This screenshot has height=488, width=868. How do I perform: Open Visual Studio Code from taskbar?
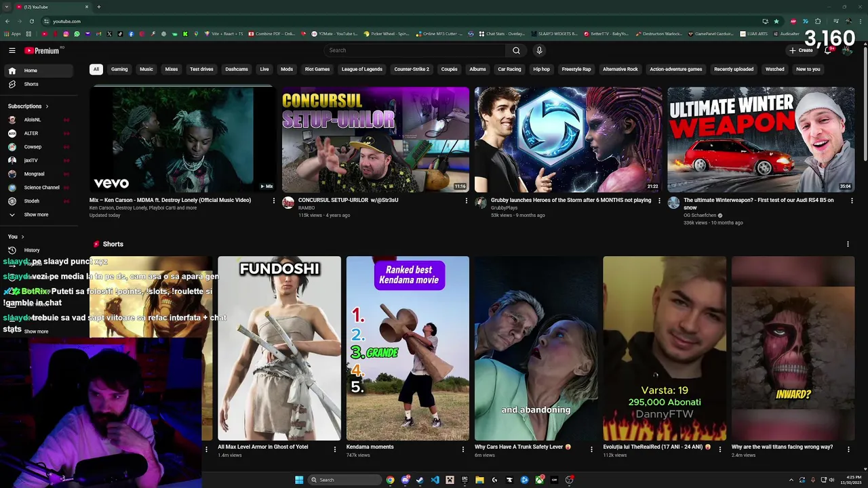[435, 480]
